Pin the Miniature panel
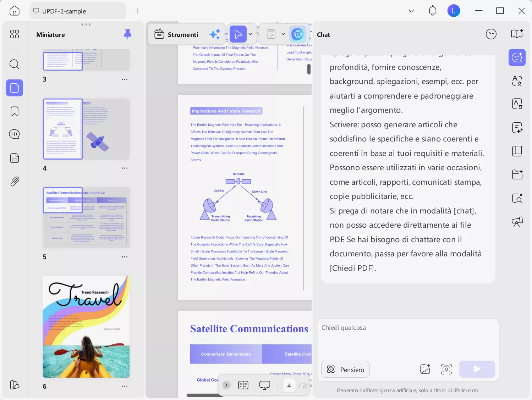This screenshot has height=400, width=532. 127,34
